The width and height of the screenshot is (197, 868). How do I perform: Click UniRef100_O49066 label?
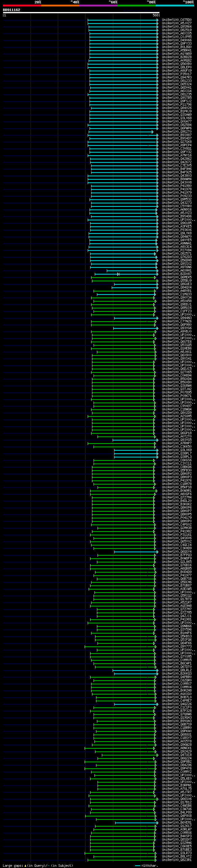177,40
